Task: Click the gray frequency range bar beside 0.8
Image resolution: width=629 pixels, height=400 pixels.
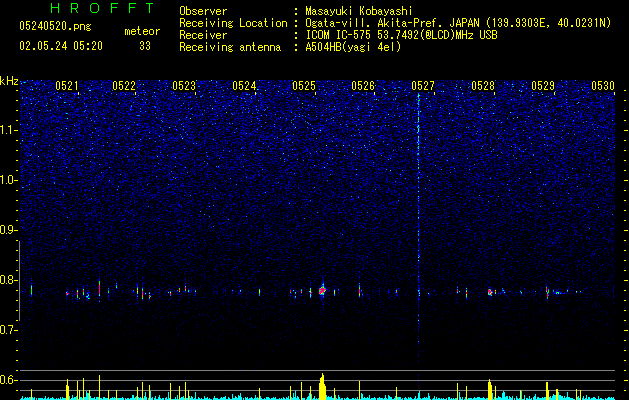Action: (x=19, y=281)
